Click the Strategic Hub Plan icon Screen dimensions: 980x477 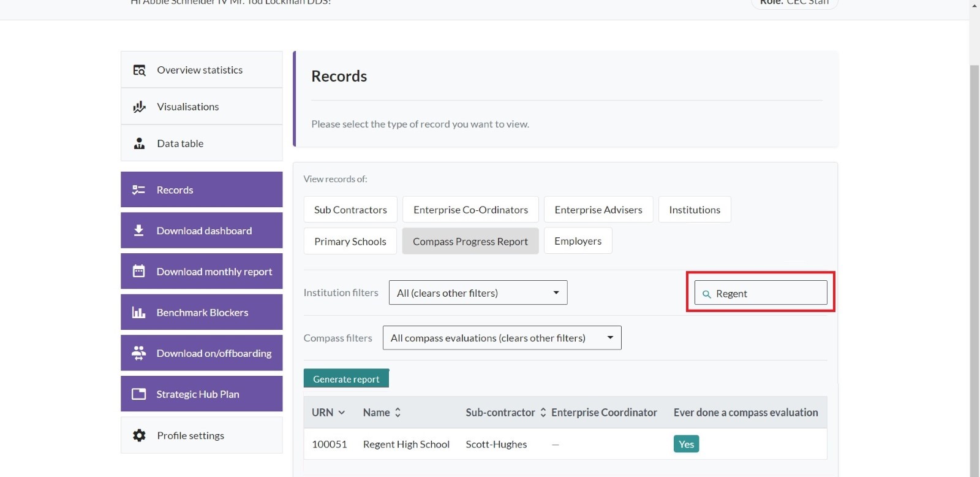(x=139, y=394)
